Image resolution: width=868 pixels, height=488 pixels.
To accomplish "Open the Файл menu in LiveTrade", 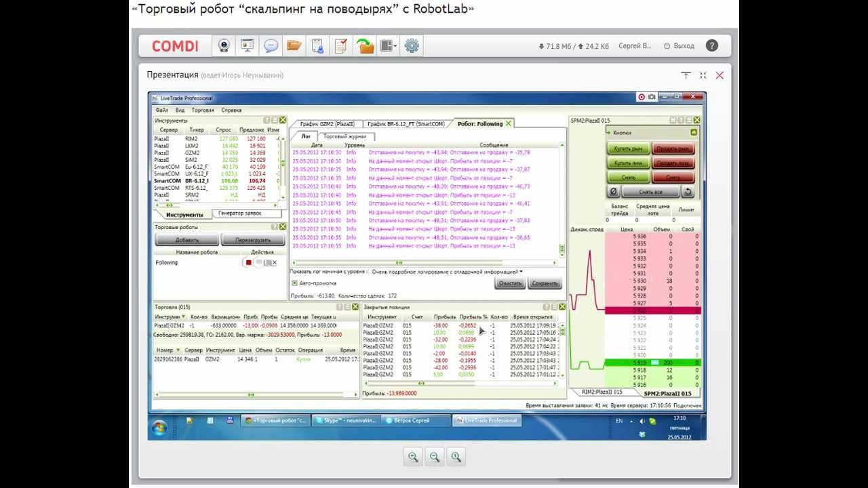I will tap(161, 110).
